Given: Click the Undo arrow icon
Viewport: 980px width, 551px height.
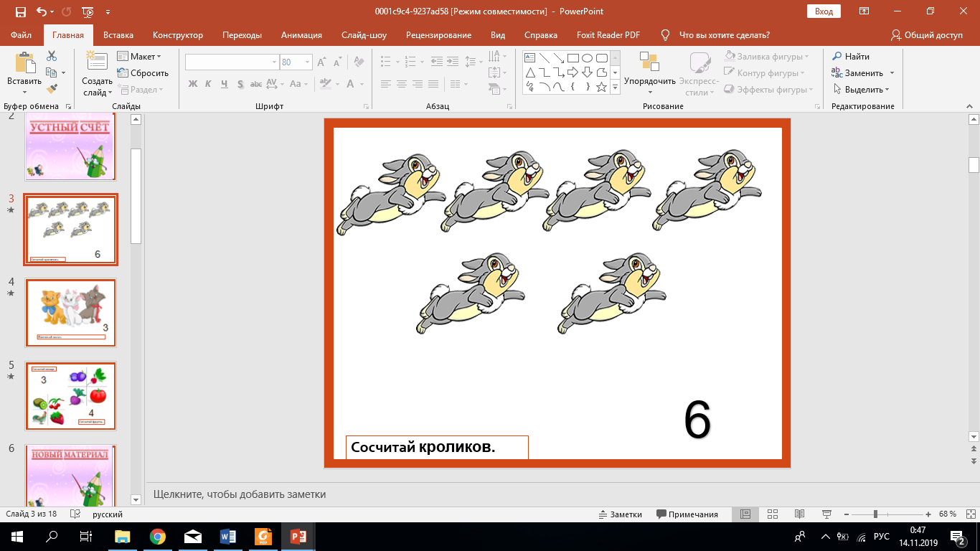Looking at the screenshot, I should pos(42,11).
